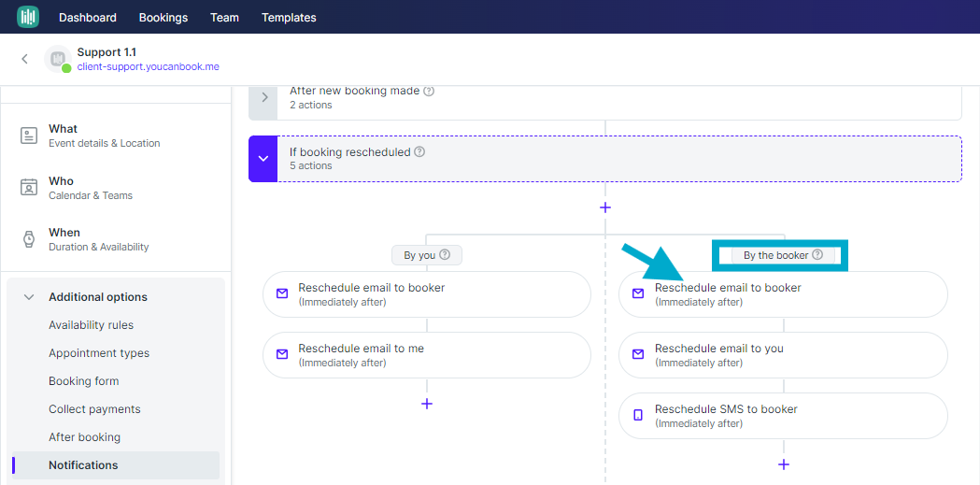Viewport: 980px width, 485px height.
Task: Click the Support 1.1 page title
Action: pyautogui.click(x=107, y=52)
